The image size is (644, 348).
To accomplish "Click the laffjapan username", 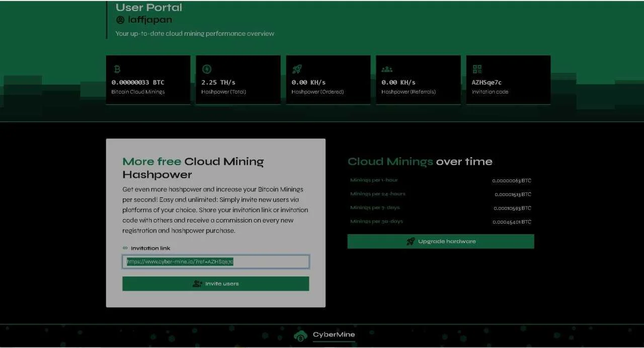I will coord(150,20).
